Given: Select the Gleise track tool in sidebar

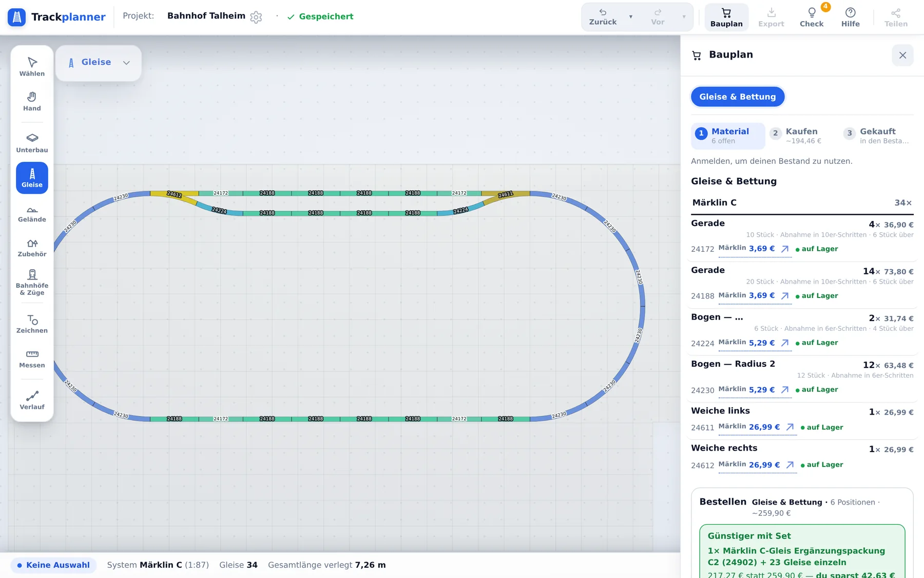Looking at the screenshot, I should pyautogui.click(x=32, y=178).
